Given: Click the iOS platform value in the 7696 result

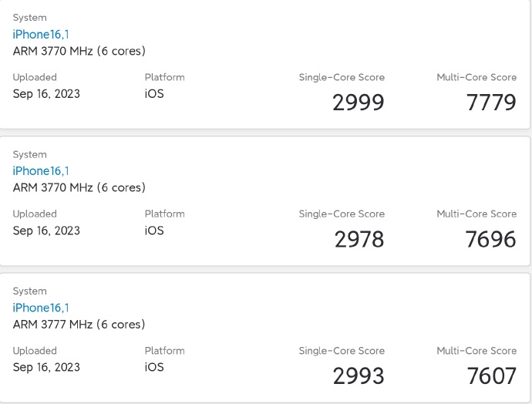Looking at the screenshot, I should point(154,231).
